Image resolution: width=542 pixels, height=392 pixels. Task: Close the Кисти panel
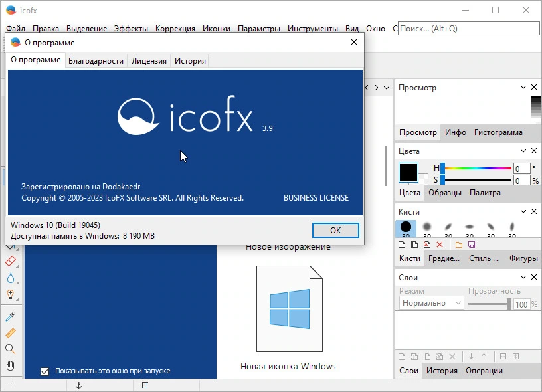(534, 211)
